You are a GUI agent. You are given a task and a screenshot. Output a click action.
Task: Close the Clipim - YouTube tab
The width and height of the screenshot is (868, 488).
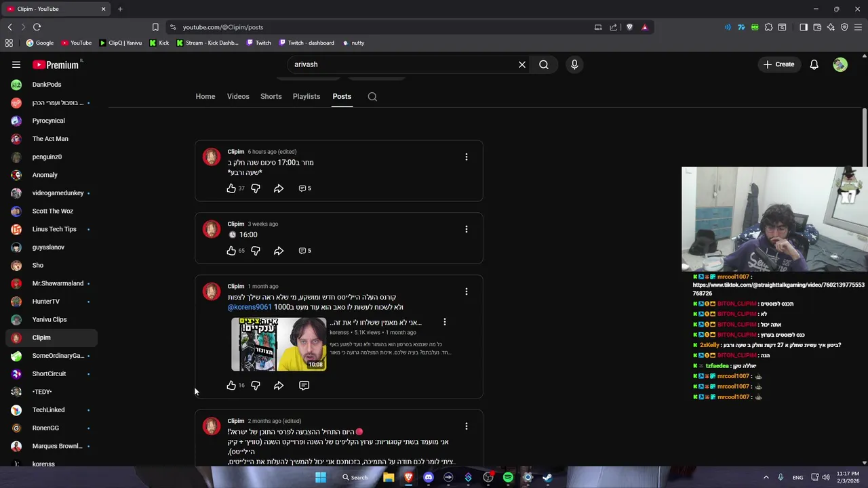(x=103, y=9)
